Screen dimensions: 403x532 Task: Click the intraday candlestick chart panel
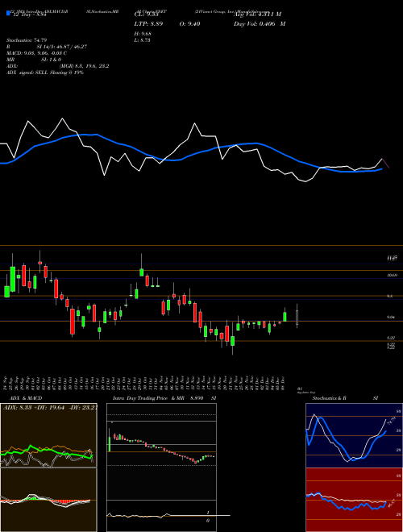tap(161, 468)
